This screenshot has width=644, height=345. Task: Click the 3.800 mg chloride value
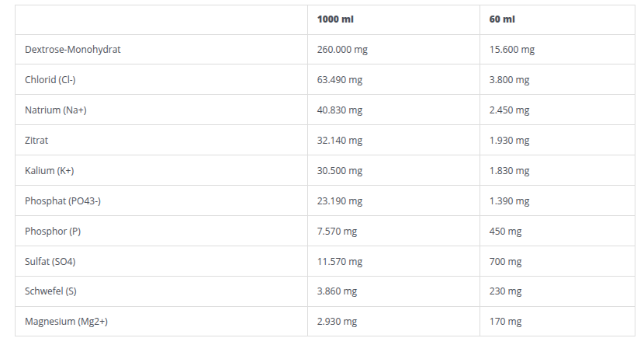pos(509,80)
